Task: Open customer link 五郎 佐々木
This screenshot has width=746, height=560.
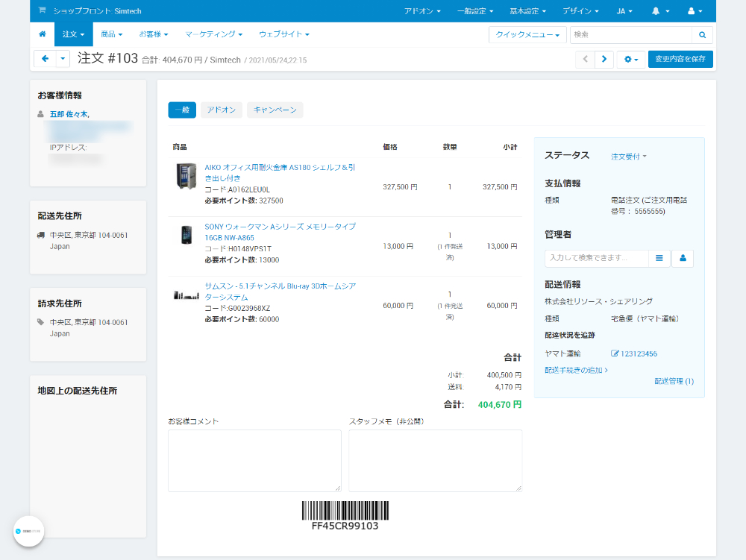Action: pos(69,114)
